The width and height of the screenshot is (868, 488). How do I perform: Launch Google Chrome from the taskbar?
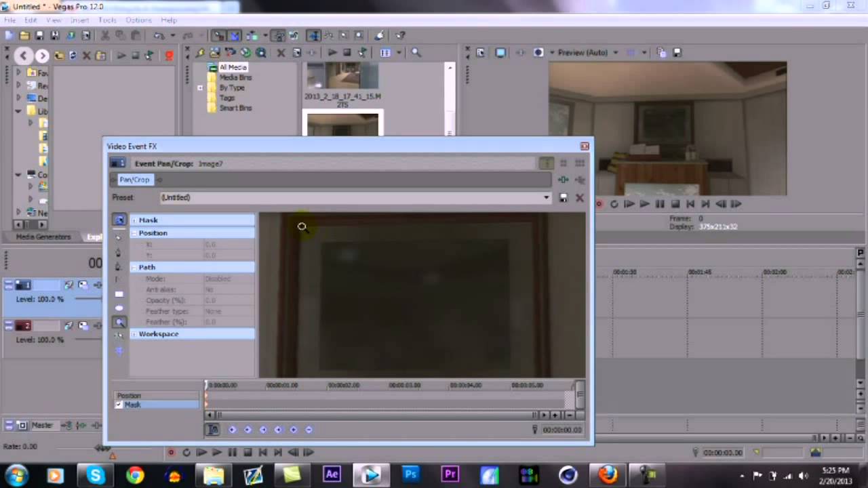135,475
